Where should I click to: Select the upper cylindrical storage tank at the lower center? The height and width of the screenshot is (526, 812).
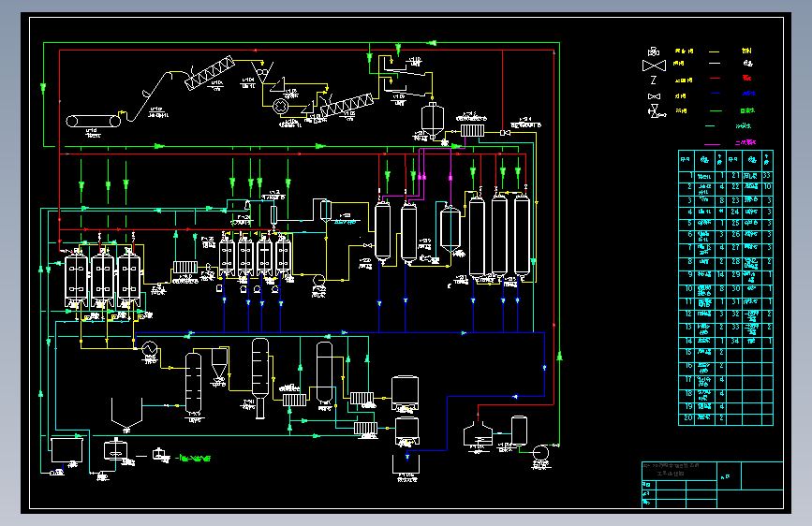(x=405, y=392)
